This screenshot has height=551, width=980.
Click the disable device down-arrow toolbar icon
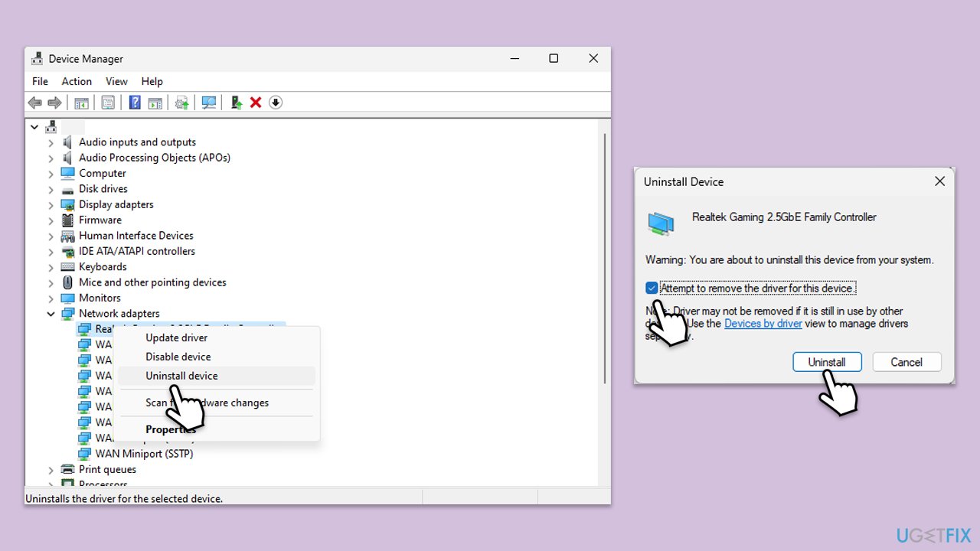276,103
